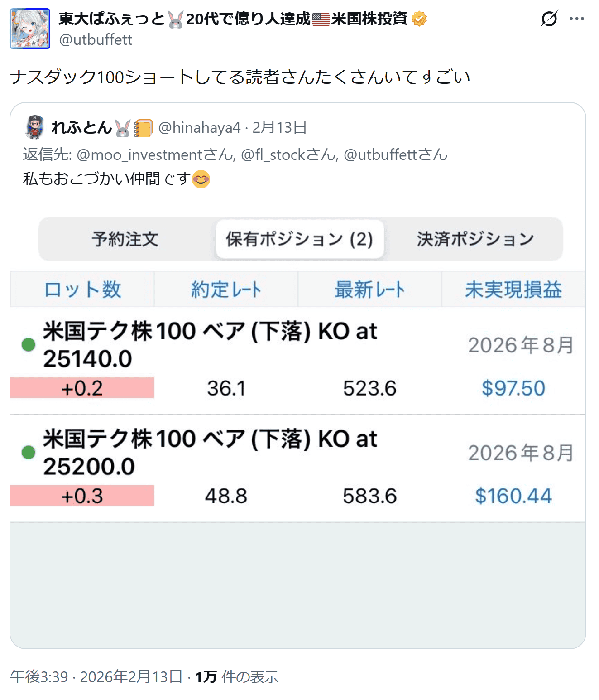
Task: Click the 未実現損益 column header
Action: [x=513, y=290]
